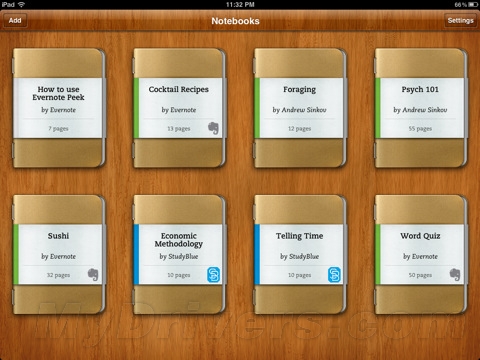The image size is (480, 360).
Task: Tap the 11:32 PM clock in status bar
Action: [x=240, y=5]
